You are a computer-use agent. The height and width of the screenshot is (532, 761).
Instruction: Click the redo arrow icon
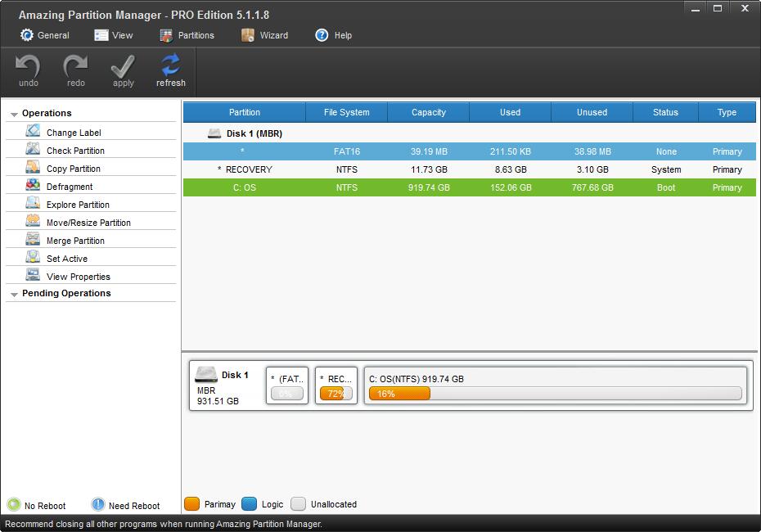76,65
